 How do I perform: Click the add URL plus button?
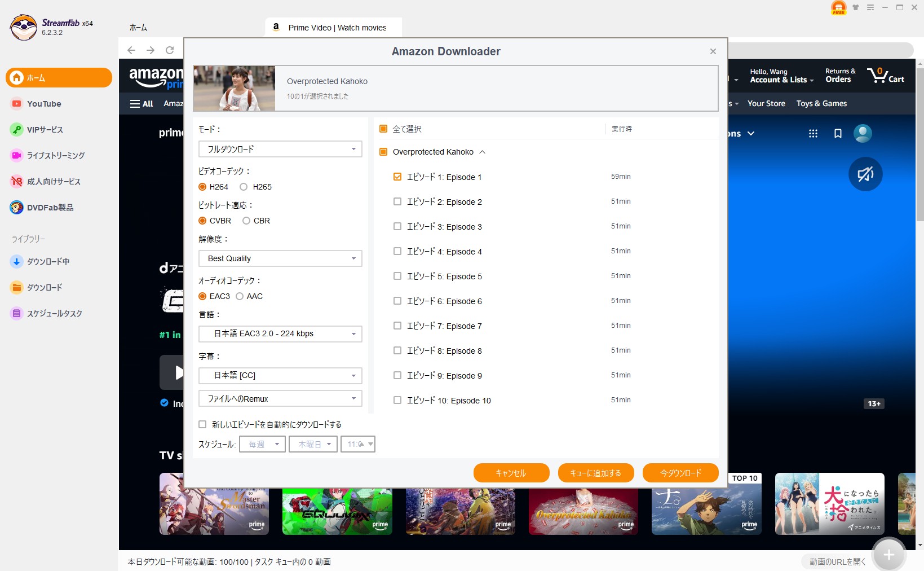888,555
